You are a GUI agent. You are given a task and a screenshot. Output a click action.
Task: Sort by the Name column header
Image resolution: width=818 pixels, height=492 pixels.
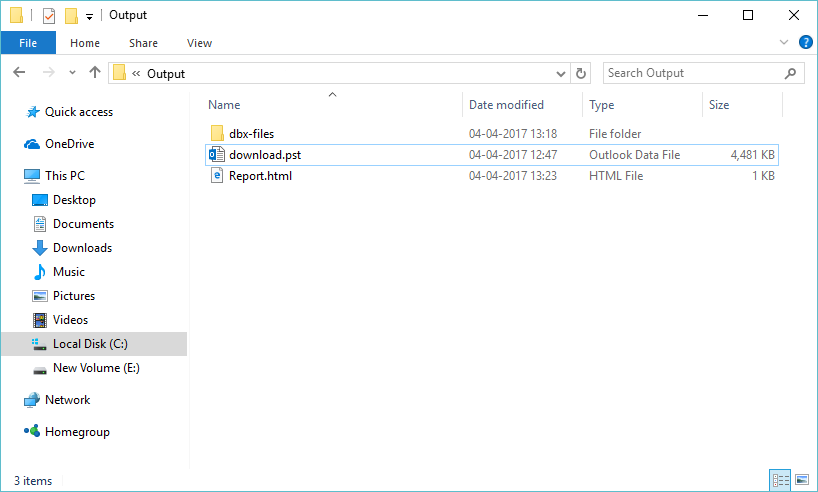pos(224,105)
